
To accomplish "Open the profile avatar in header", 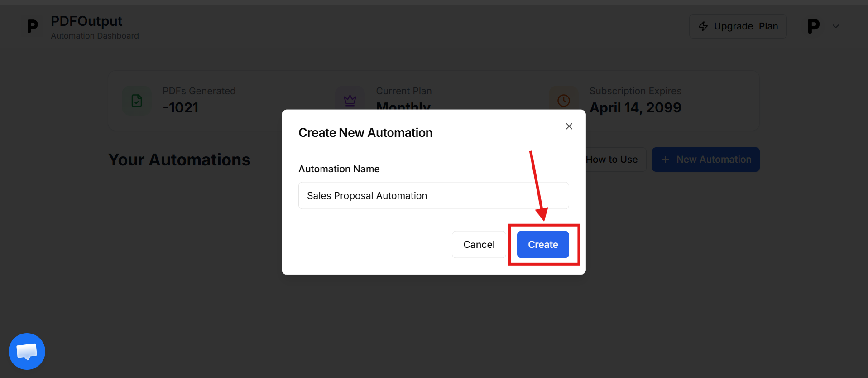I will (x=813, y=26).
